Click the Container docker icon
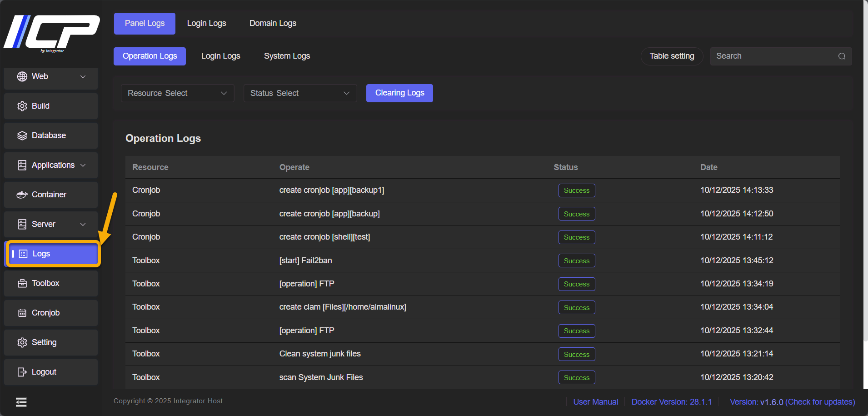868x416 pixels. pos(22,195)
